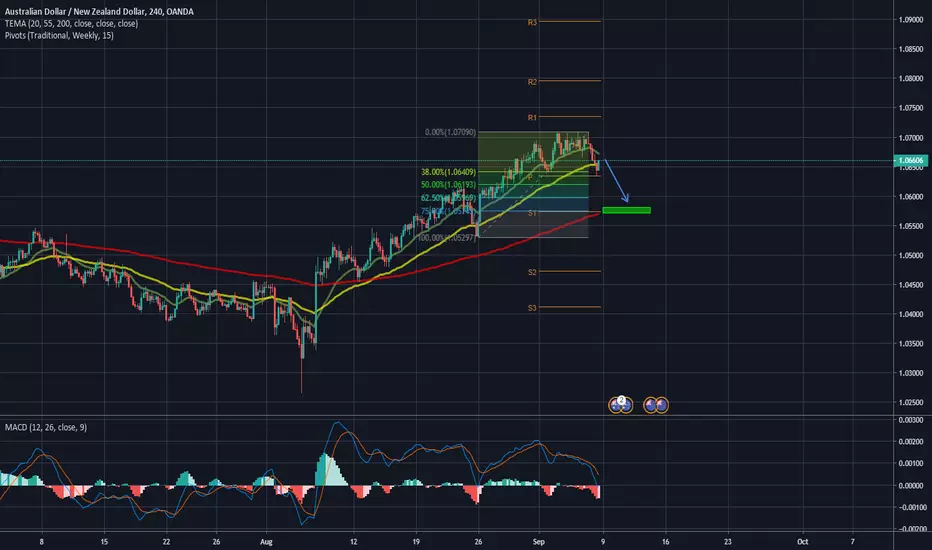Click the Sep label on the time axis
This screenshot has width=932, height=550.
tap(539, 542)
